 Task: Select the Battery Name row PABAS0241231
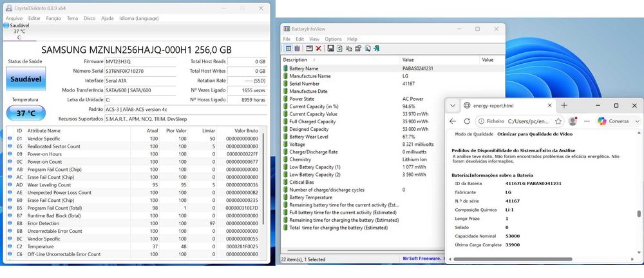click(393, 68)
